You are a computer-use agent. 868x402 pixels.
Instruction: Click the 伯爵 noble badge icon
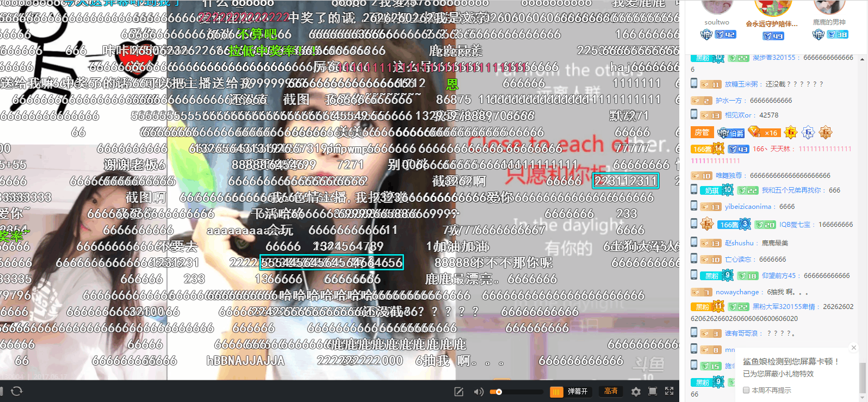tap(731, 133)
